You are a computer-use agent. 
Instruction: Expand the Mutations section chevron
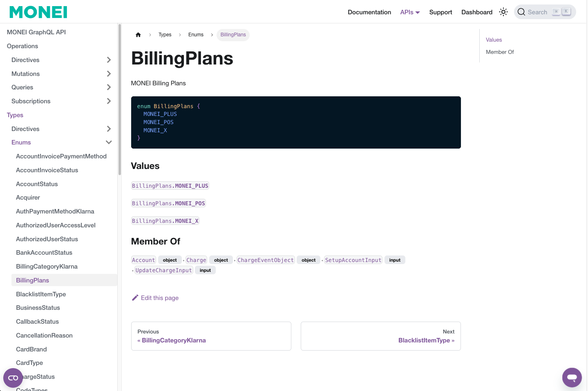point(109,74)
